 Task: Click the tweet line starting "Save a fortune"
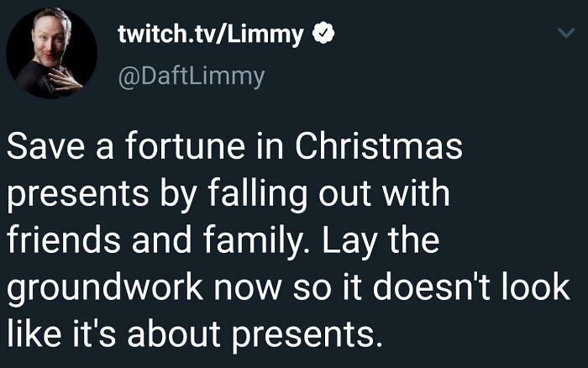[x=235, y=148]
